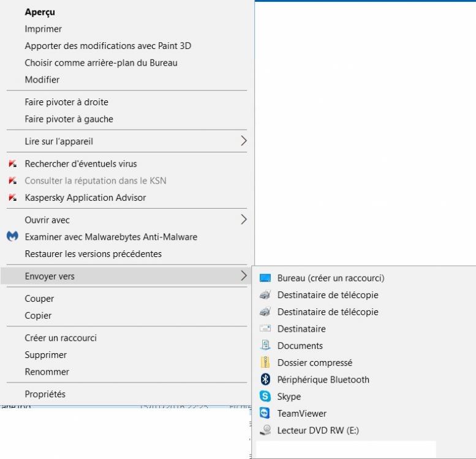Click the Bluetooth device icon
Screen dimensions: 476x459
click(x=265, y=379)
